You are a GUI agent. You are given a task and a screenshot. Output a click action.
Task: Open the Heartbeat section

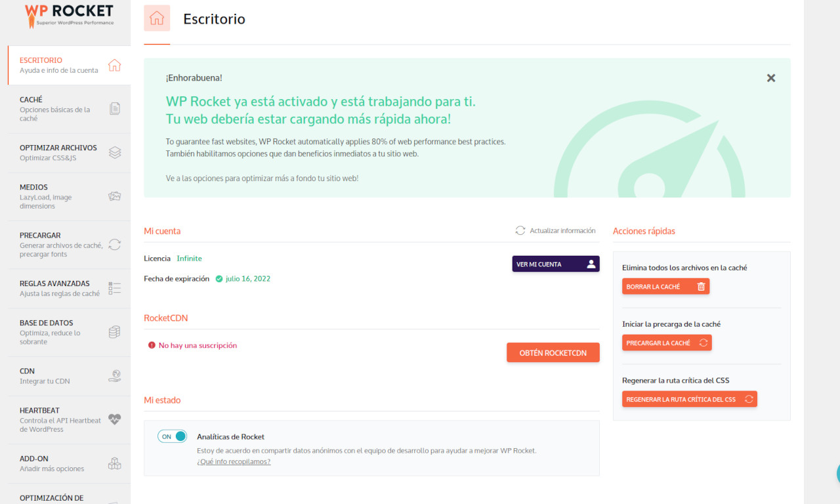pos(69,419)
